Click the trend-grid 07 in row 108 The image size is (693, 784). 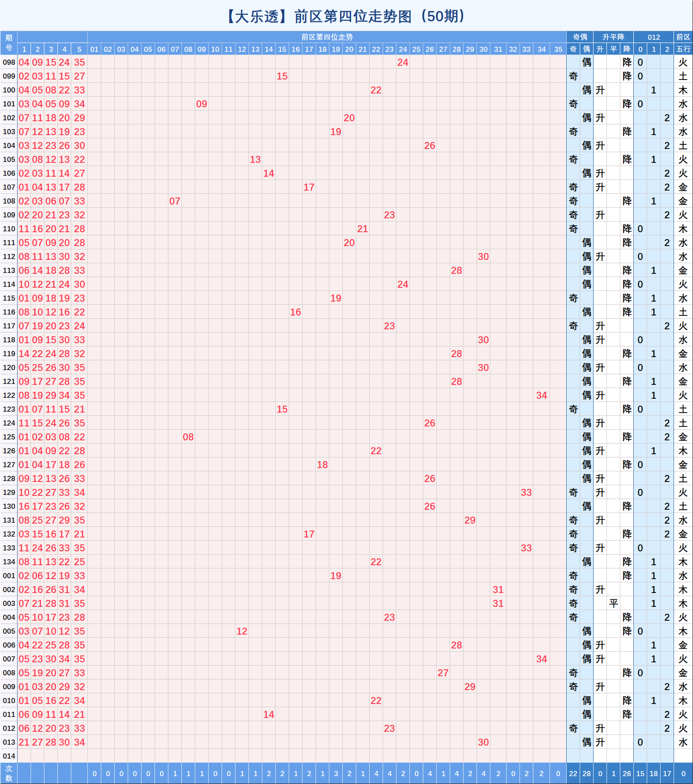175,201
